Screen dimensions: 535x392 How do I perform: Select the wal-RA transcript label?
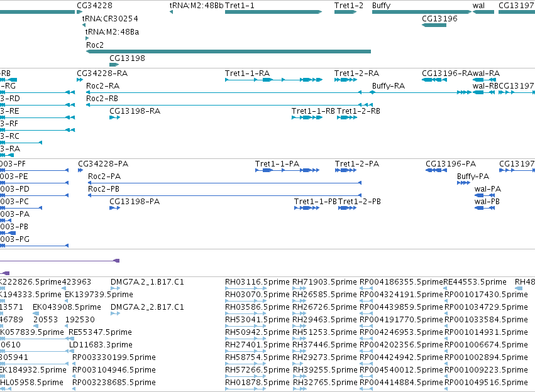coord(486,73)
